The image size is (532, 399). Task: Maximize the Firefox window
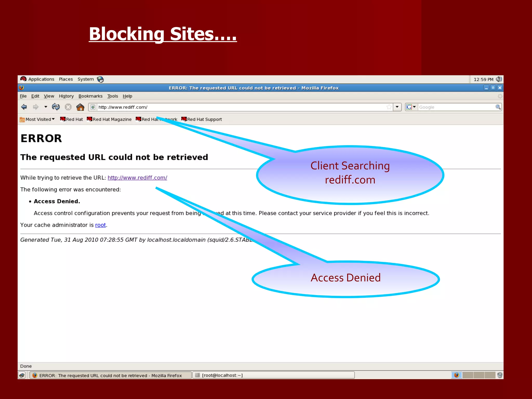pos(493,88)
